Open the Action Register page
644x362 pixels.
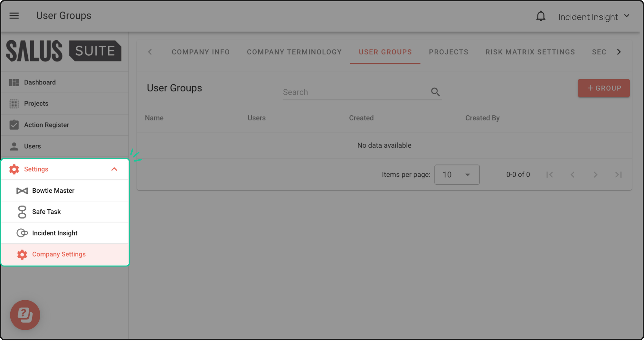click(x=46, y=125)
